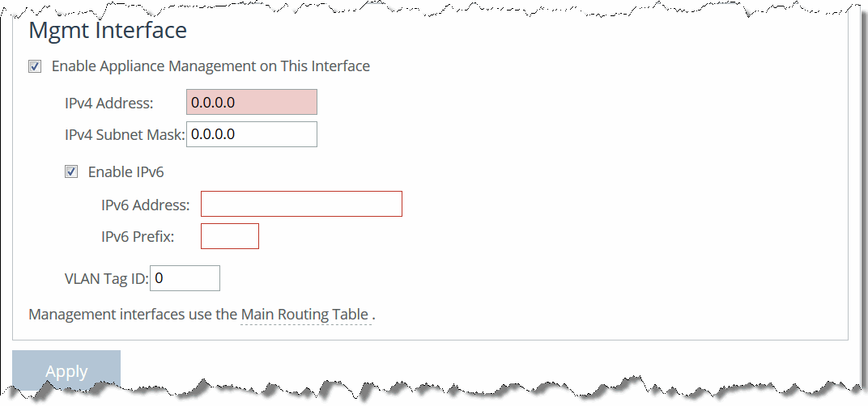Click the VLAN Tag ID label
868x406 pixels.
(x=107, y=279)
